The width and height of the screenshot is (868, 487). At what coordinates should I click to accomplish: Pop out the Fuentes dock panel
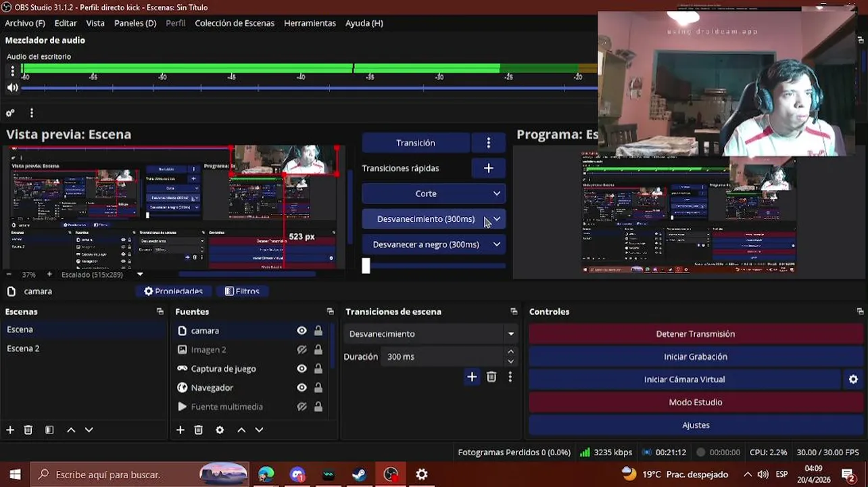click(x=331, y=312)
